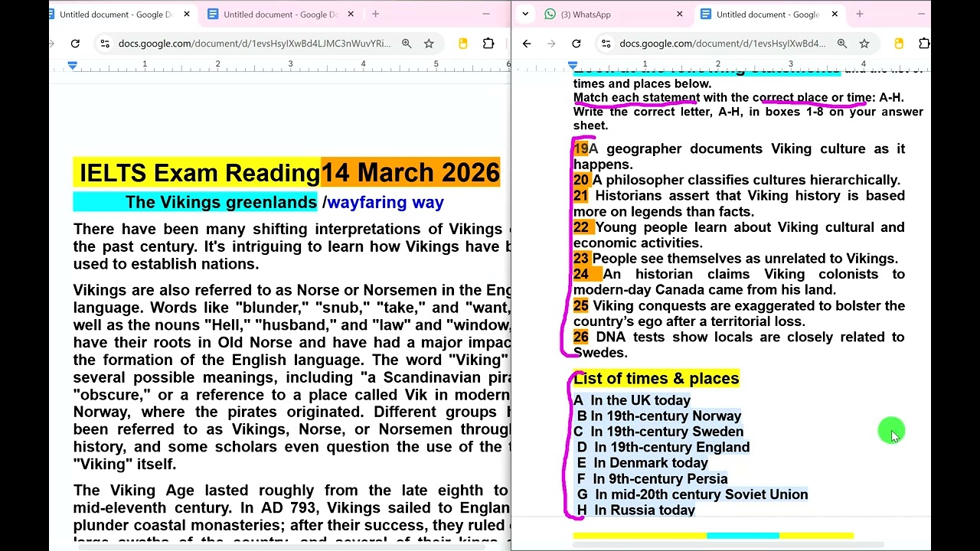The height and width of the screenshot is (551, 980).
Task: Click statement 24 about Viking colonists to Canada
Action: tap(739, 282)
